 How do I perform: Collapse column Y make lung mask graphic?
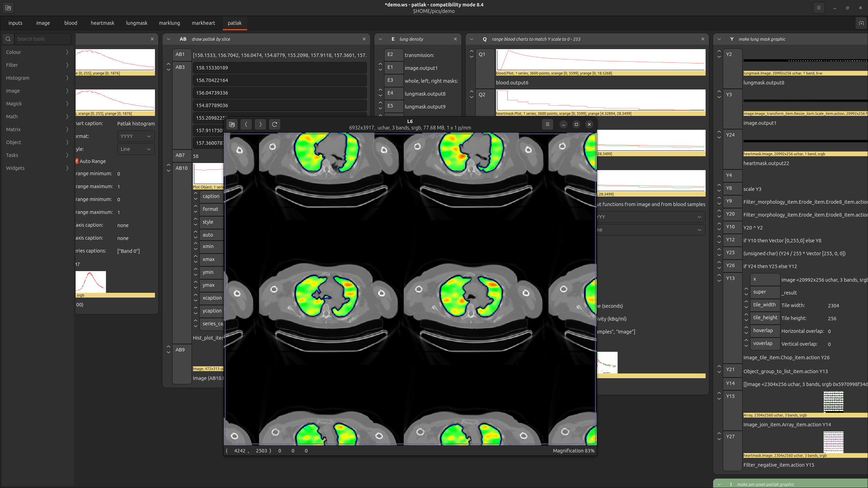[719, 39]
